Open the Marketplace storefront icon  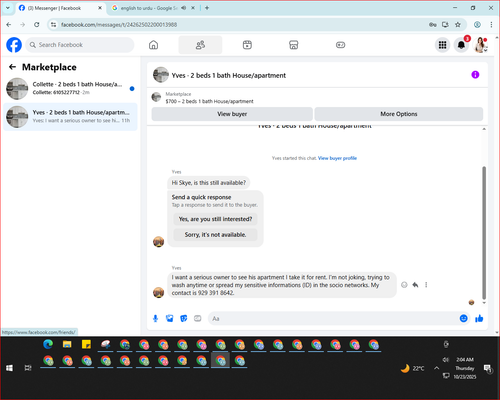pyautogui.click(x=294, y=45)
